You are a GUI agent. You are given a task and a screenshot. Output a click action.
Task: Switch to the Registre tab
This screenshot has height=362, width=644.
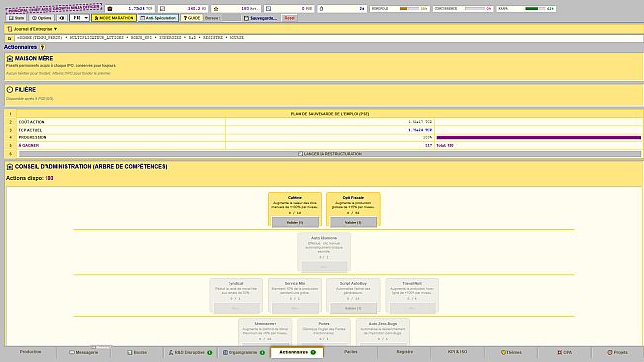coord(405,352)
